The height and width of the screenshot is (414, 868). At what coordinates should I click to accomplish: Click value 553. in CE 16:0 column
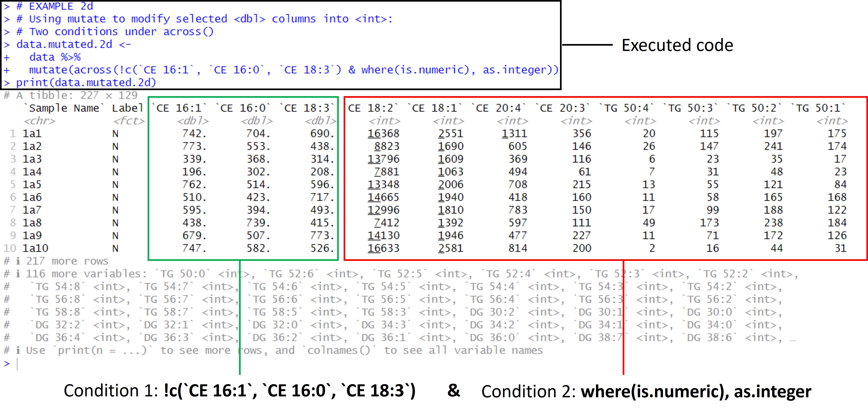point(258,146)
